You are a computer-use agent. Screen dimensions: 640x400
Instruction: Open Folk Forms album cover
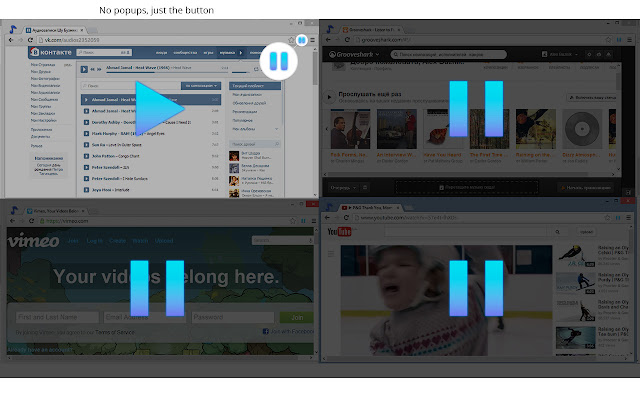point(350,129)
